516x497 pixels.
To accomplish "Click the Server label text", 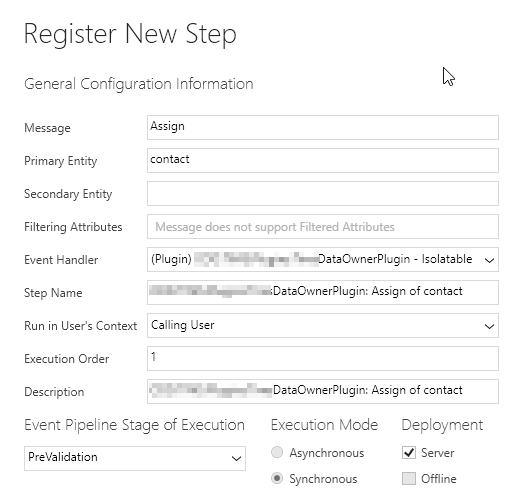I will [x=437, y=453].
